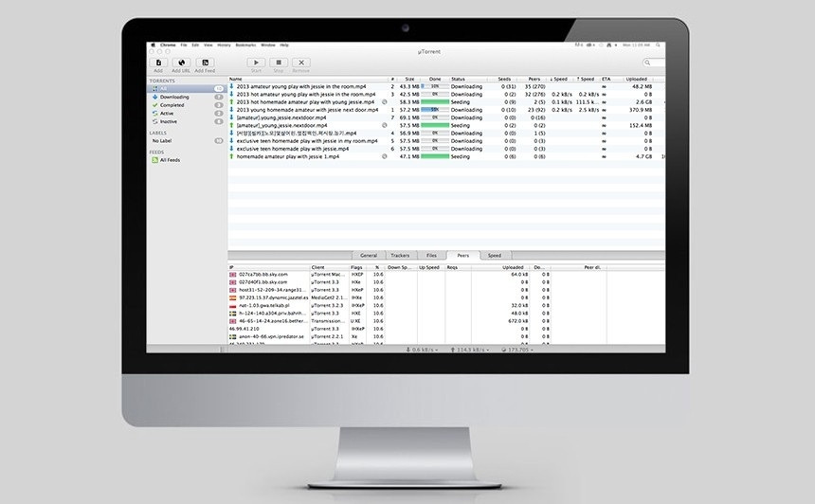Screen dimensions: 815x504
Task: Click the Active sync arrows sidebar icon
Action: (x=154, y=114)
